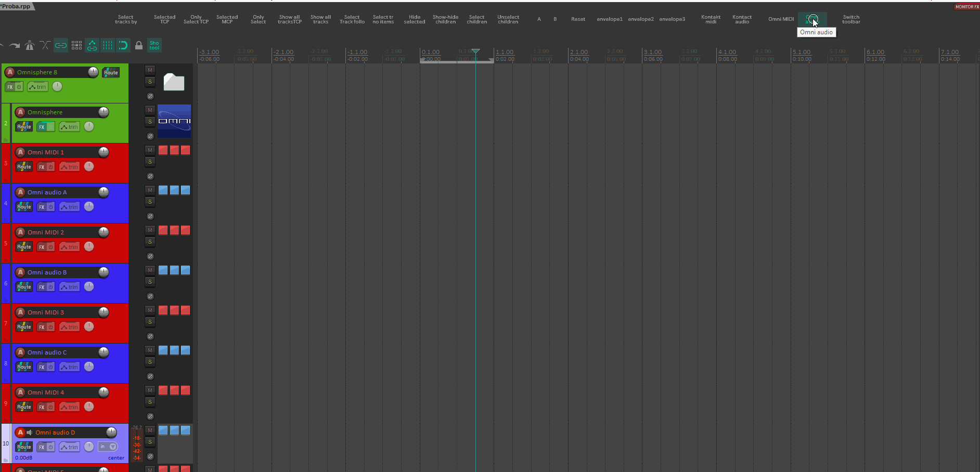Click Select tracks by toolbar item
Screen dimensions: 980x472
[x=126, y=19]
